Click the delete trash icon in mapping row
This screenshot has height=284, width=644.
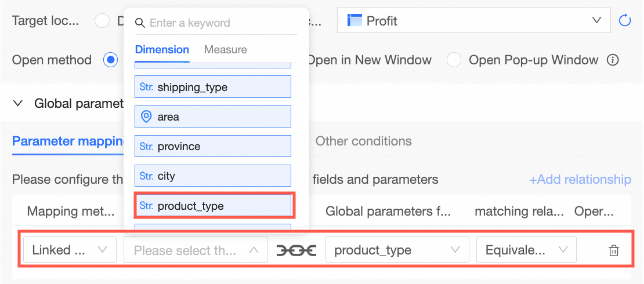pos(613,250)
